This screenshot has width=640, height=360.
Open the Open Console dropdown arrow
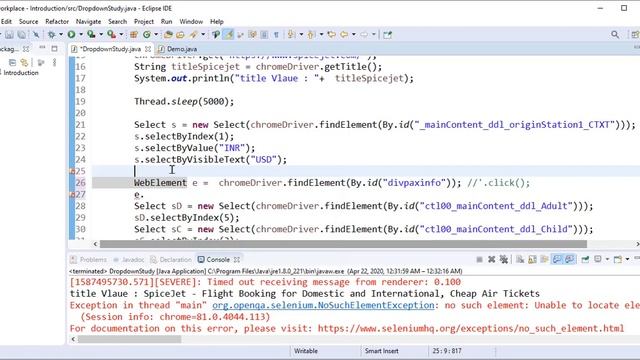627,259
